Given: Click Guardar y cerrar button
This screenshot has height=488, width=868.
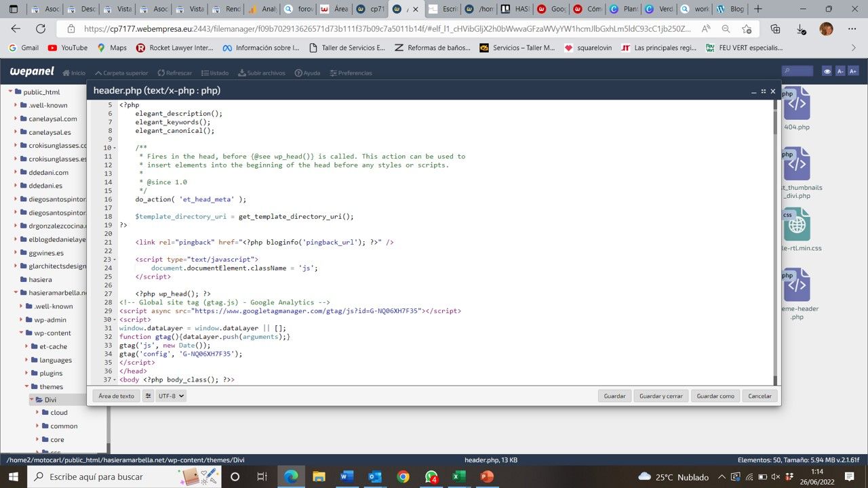Looking at the screenshot, I should click(x=661, y=396).
